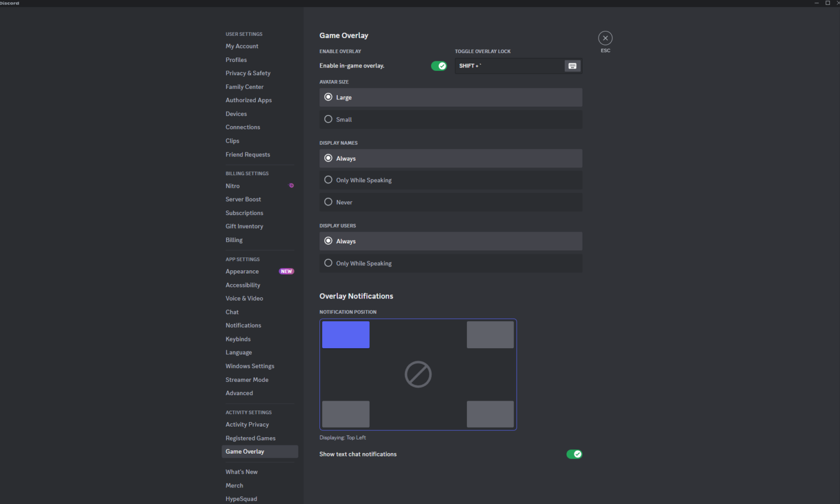
Task: Select Only While Speaking under Display Users
Action: pos(451,264)
